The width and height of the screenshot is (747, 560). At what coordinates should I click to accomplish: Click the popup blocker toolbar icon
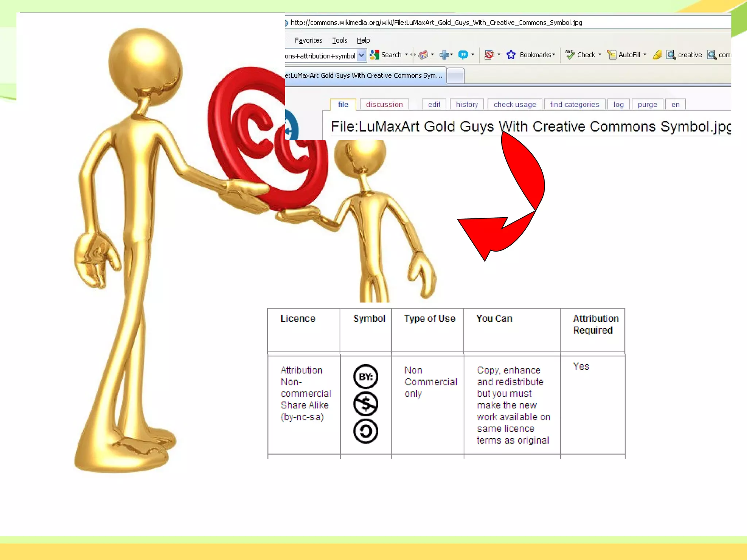coord(489,55)
